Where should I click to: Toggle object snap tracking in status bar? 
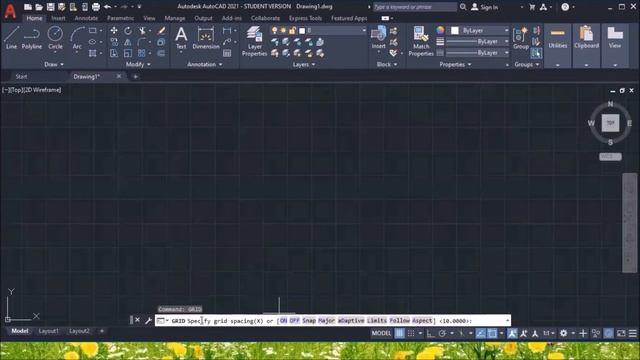(481, 333)
